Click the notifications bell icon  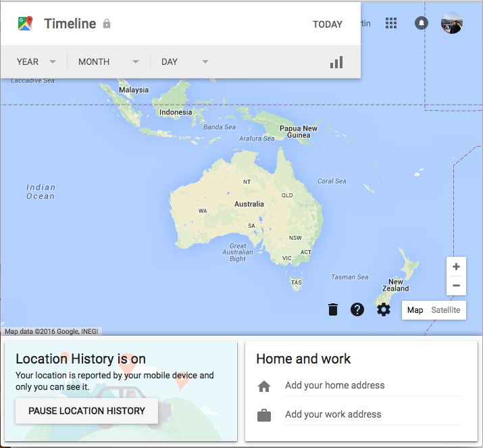(x=421, y=23)
